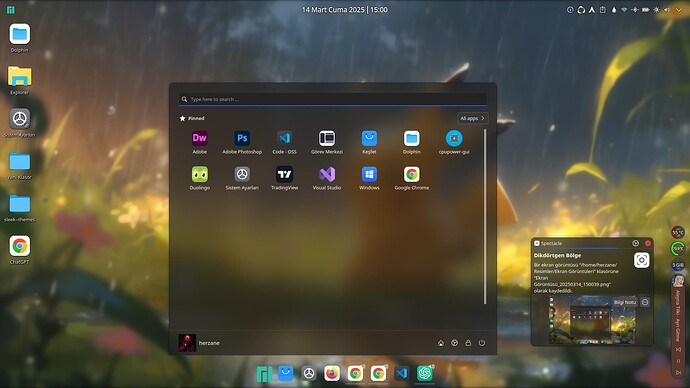This screenshot has width=690, height=388.
Task: Open Google Chrome in the pinned grid
Action: (x=411, y=178)
